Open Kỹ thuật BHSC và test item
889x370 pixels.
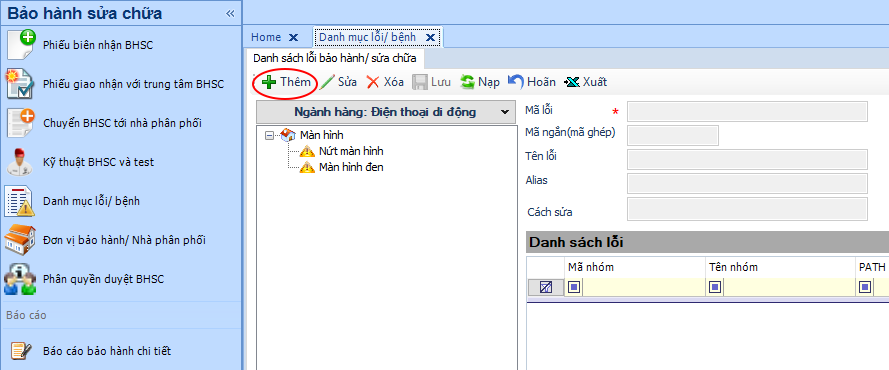point(99,162)
